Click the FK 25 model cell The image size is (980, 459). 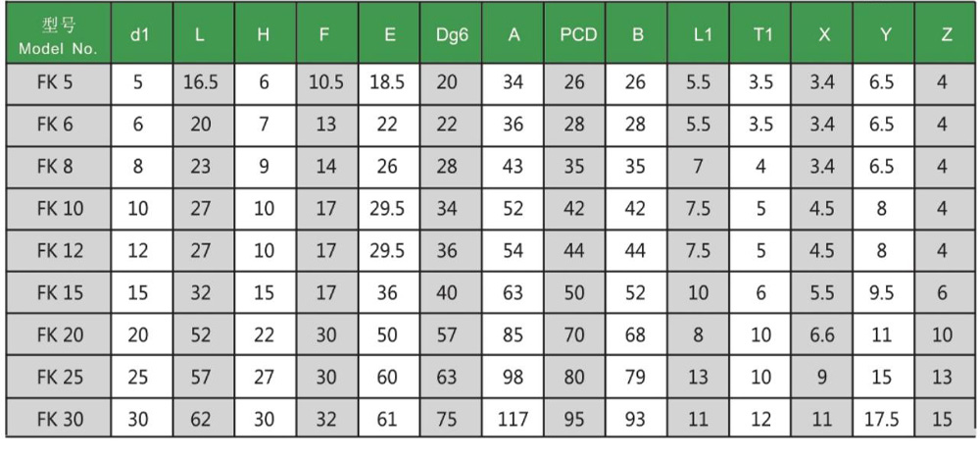click(58, 377)
